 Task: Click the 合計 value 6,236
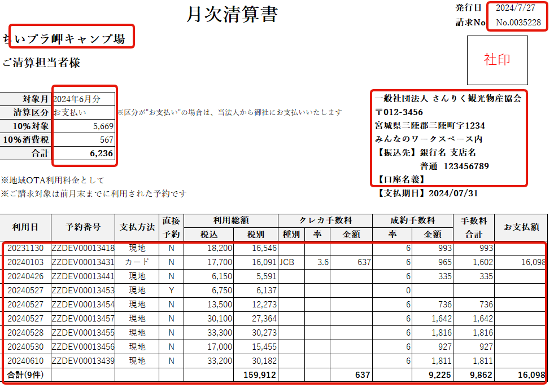(84, 153)
